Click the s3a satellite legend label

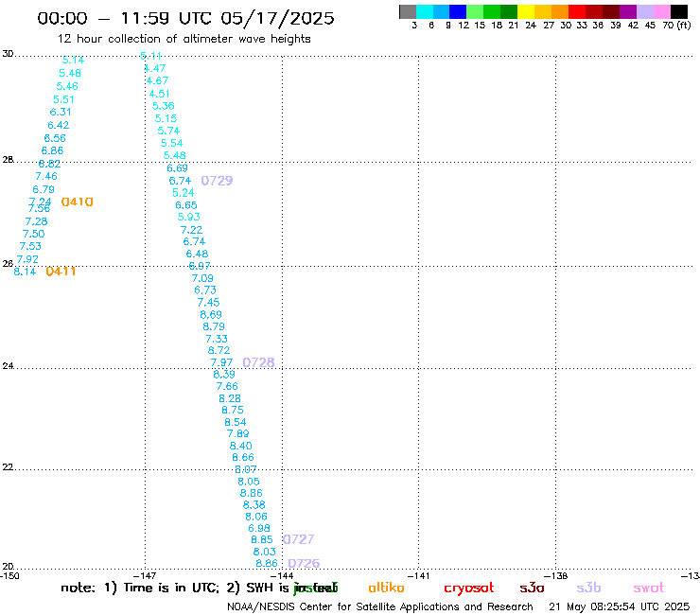click(x=532, y=588)
